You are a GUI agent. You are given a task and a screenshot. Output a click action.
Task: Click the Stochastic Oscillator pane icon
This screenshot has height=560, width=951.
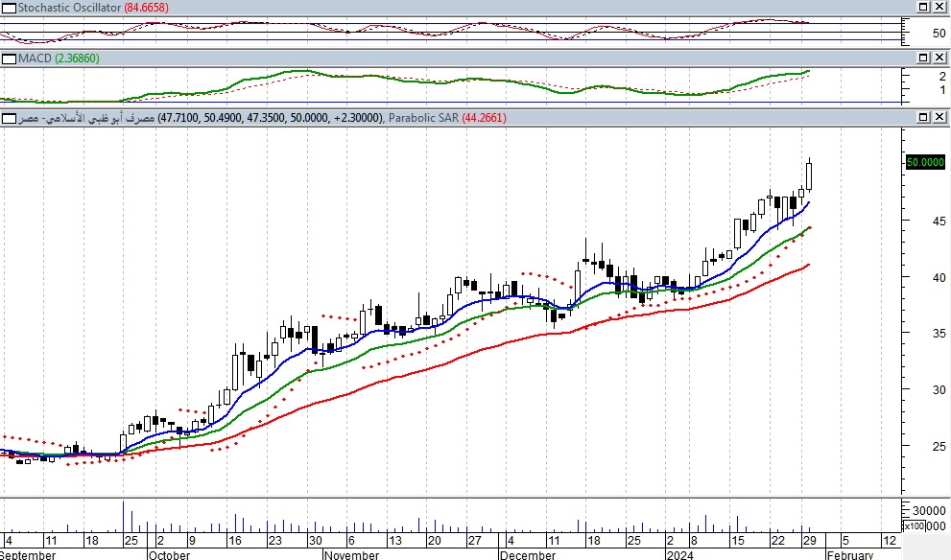pos(9,7)
